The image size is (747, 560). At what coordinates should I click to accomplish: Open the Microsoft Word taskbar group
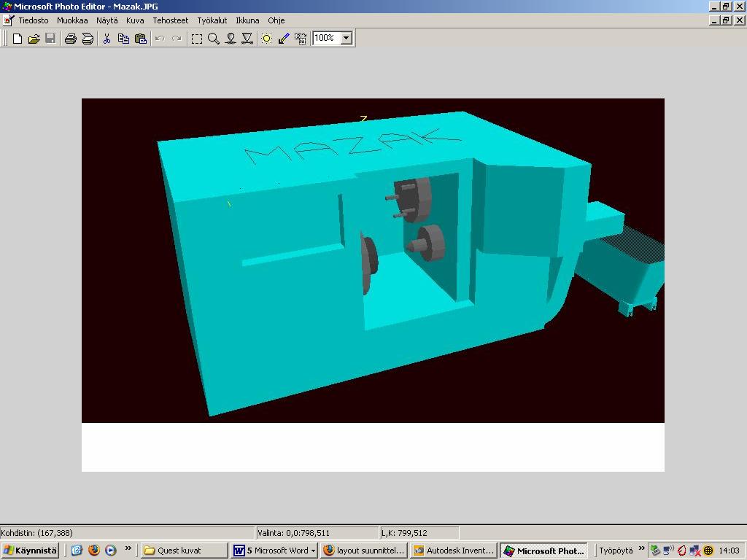pos(274,551)
